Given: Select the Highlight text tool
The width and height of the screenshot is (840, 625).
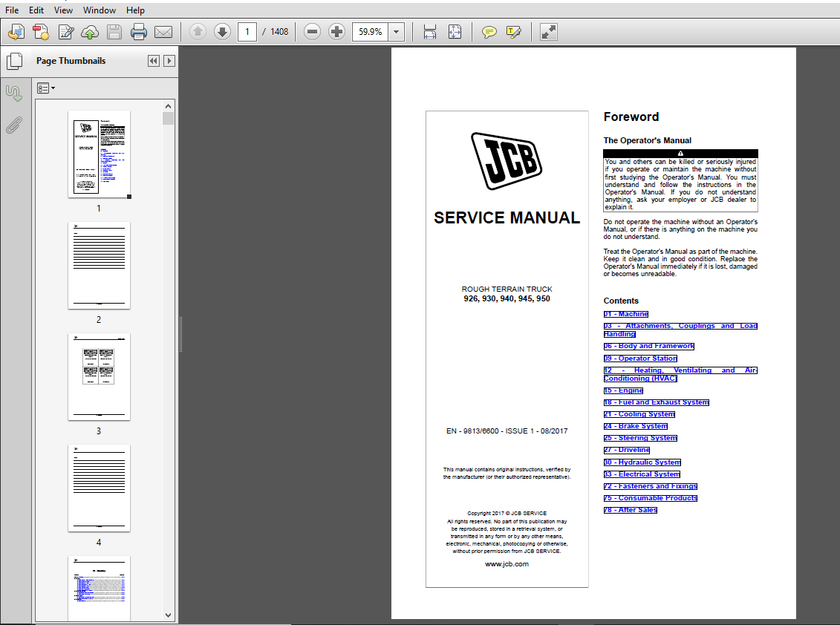Looking at the screenshot, I should [513, 32].
